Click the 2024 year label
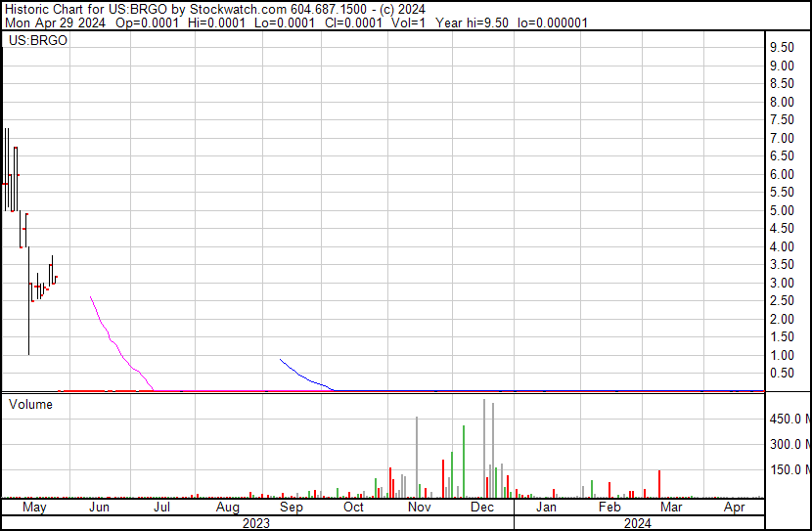The width and height of the screenshot is (812, 531). tap(638, 524)
